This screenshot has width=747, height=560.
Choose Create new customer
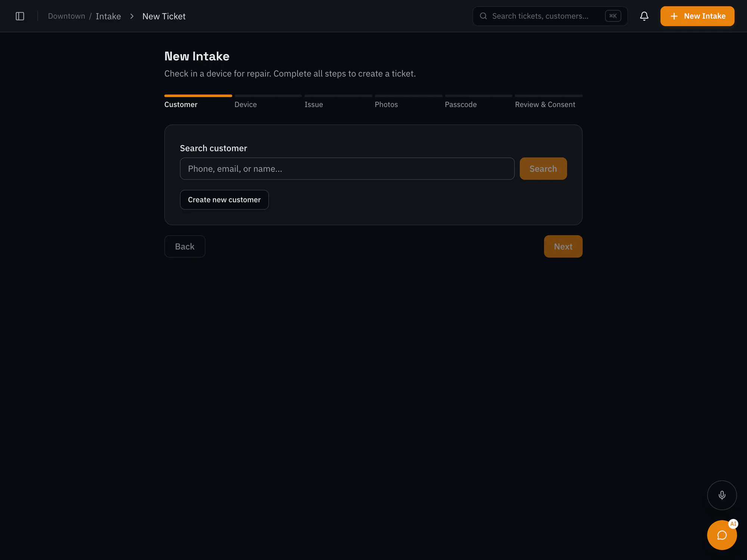pyautogui.click(x=224, y=200)
